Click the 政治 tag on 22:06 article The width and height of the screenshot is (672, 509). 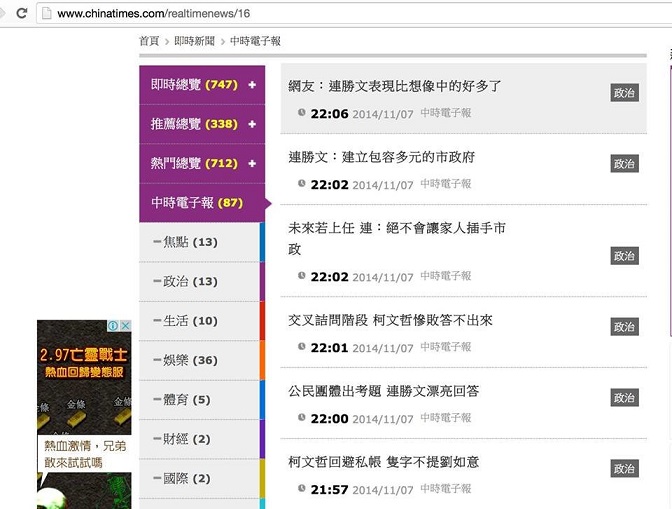pyautogui.click(x=624, y=93)
